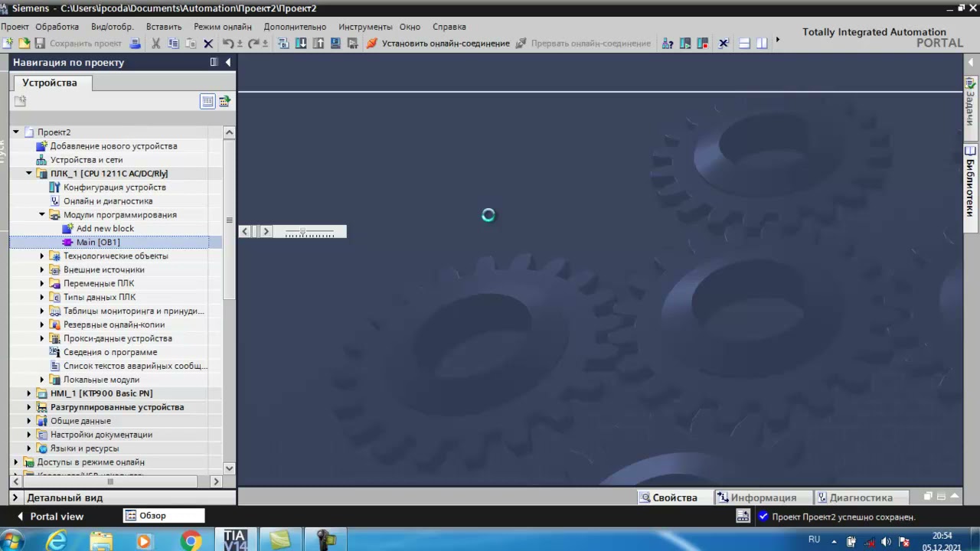
Task: Open Добавление нового устройства
Action: pyautogui.click(x=113, y=146)
